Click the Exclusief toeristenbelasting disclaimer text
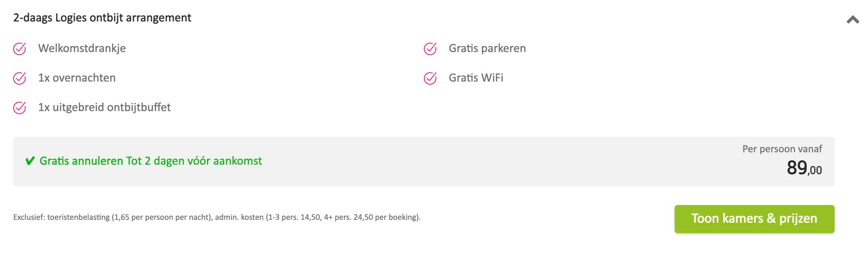The height and width of the screenshot is (254, 868). pyautogui.click(x=217, y=217)
